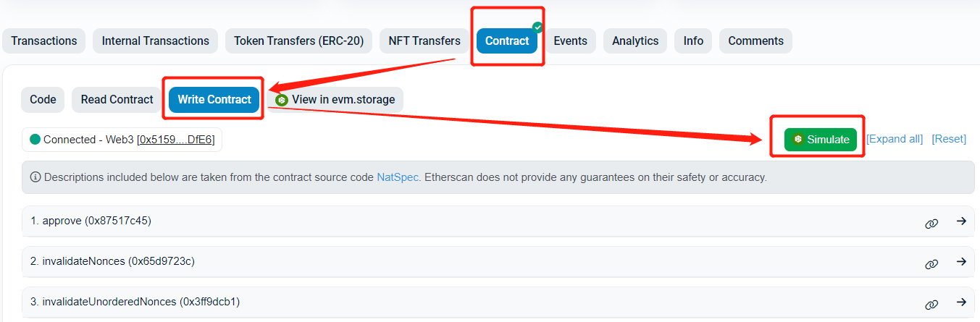The height and width of the screenshot is (322, 980).
Task: Show the Code sub-tab
Action: (x=43, y=100)
